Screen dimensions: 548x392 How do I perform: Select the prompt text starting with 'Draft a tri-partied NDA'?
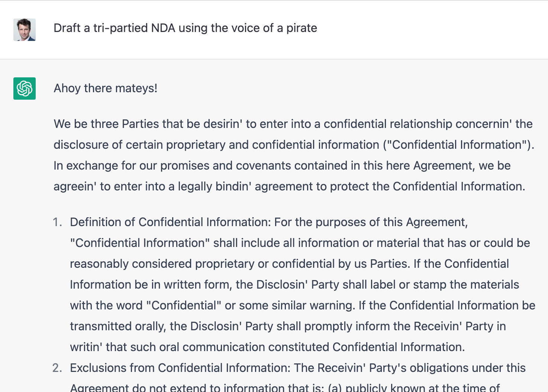click(185, 28)
